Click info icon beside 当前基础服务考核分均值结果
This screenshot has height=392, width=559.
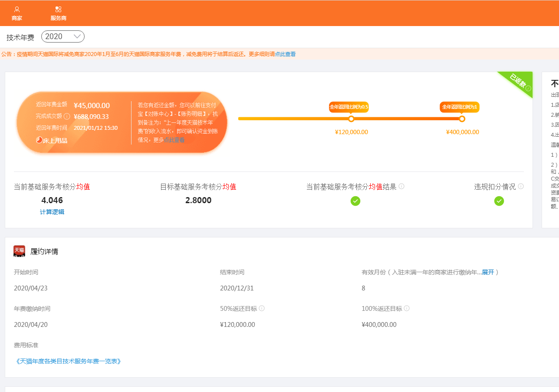point(401,186)
